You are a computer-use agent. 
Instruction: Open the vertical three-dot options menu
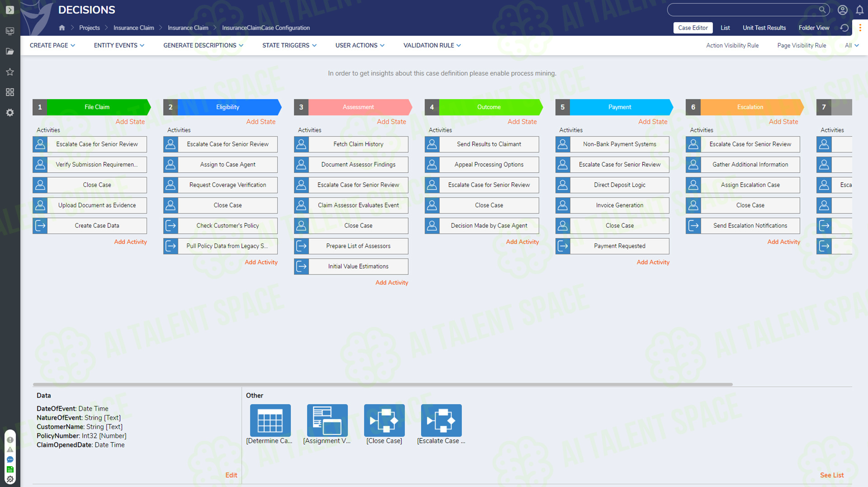click(x=860, y=28)
